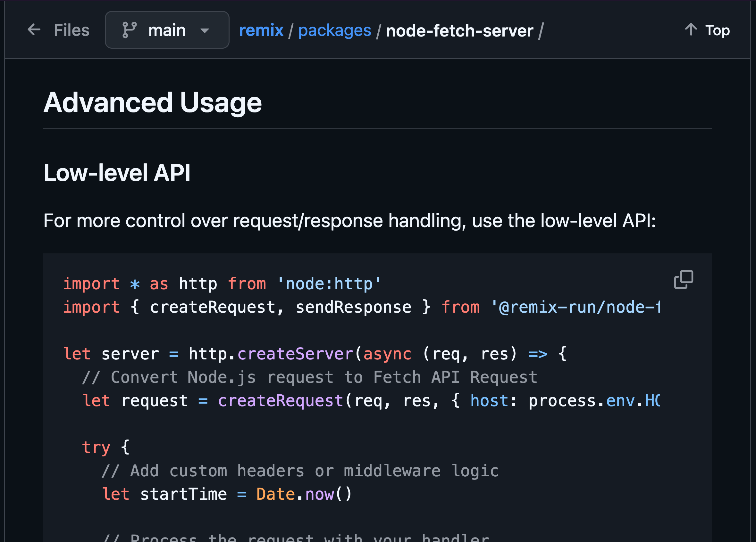The height and width of the screenshot is (542, 756).
Task: Expand the branch dropdown caret arrow
Action: (x=205, y=31)
